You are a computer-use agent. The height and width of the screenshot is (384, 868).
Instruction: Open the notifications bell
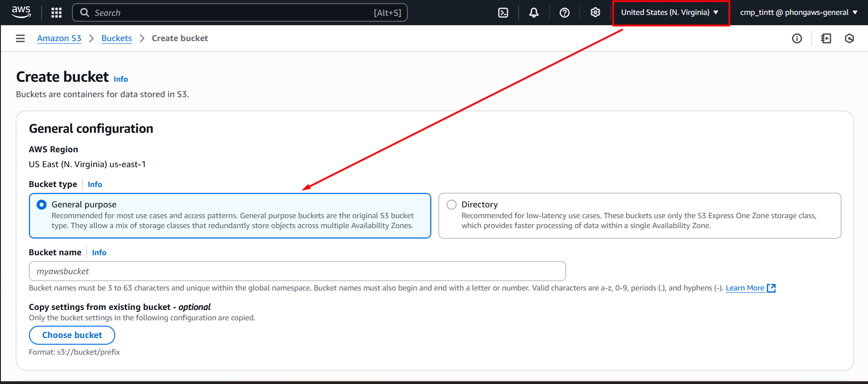click(534, 13)
